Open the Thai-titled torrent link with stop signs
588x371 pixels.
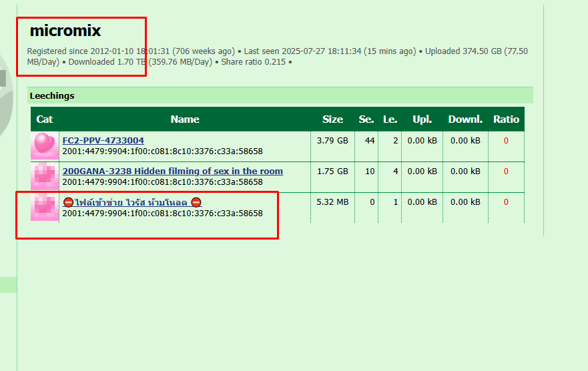click(x=132, y=202)
